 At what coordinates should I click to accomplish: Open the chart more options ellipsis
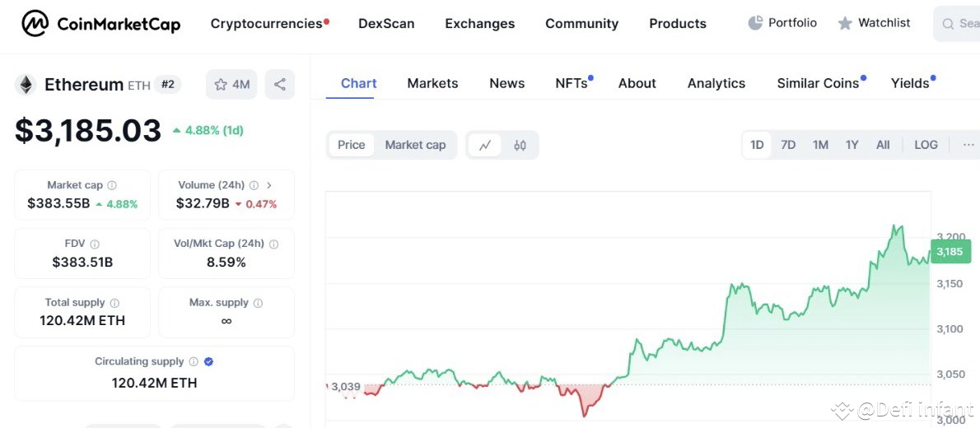click(x=968, y=145)
